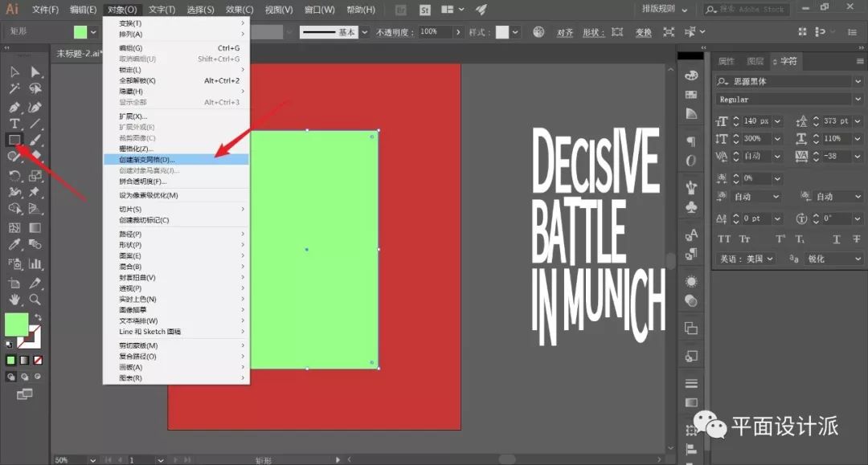The height and width of the screenshot is (465, 868).
Task: Activate the Zoom magnifier tool
Action: [35, 300]
